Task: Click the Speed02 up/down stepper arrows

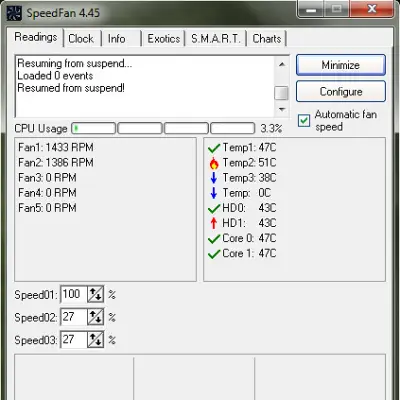Action: (x=95, y=317)
